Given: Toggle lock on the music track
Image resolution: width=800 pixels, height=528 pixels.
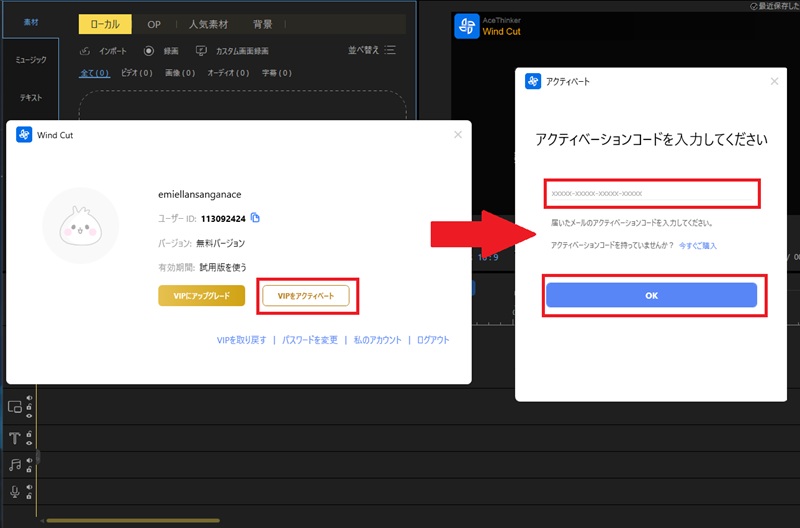Looking at the screenshot, I should pyautogui.click(x=29, y=469).
